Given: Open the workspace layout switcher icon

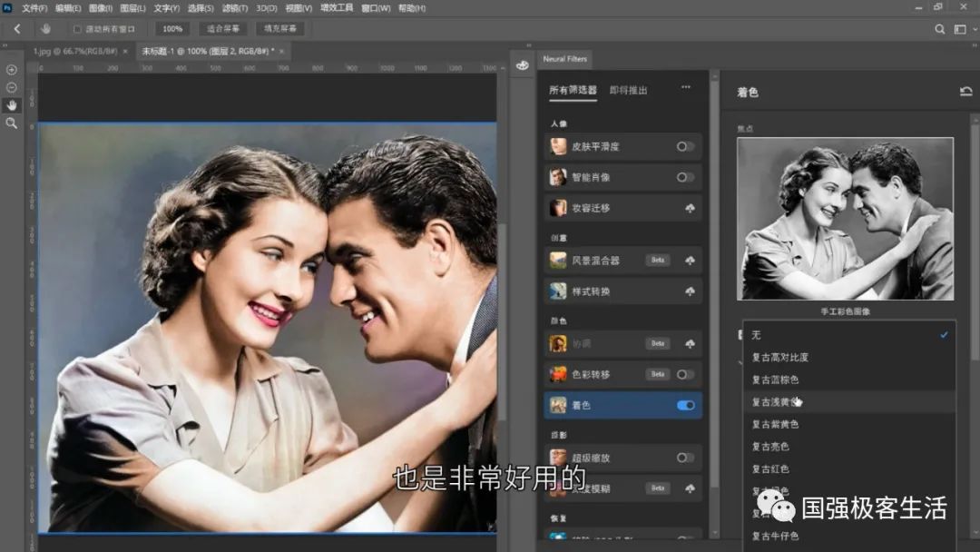Looking at the screenshot, I should click(960, 29).
